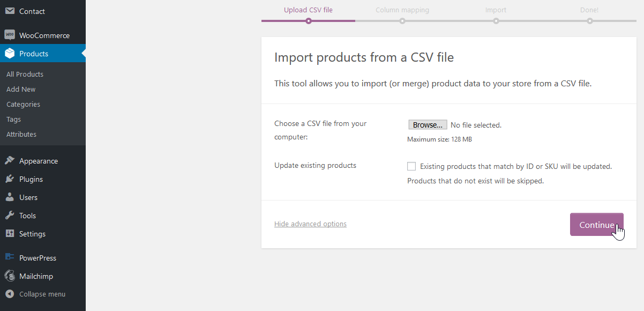Click Browse to choose a CSV file
644x311 pixels.
428,125
